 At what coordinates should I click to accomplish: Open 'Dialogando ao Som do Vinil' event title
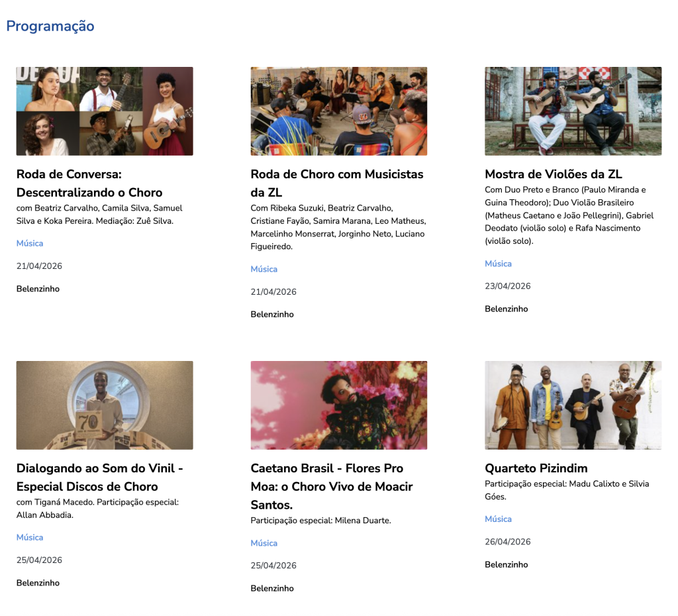pyautogui.click(x=99, y=478)
